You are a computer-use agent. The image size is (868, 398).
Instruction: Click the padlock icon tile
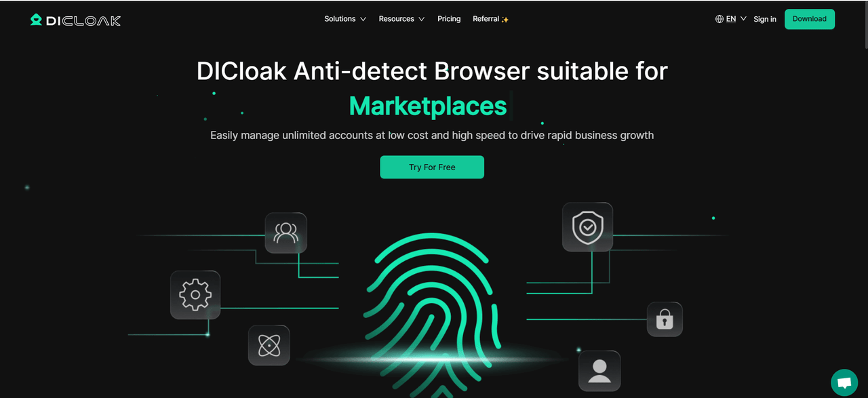pyautogui.click(x=665, y=319)
